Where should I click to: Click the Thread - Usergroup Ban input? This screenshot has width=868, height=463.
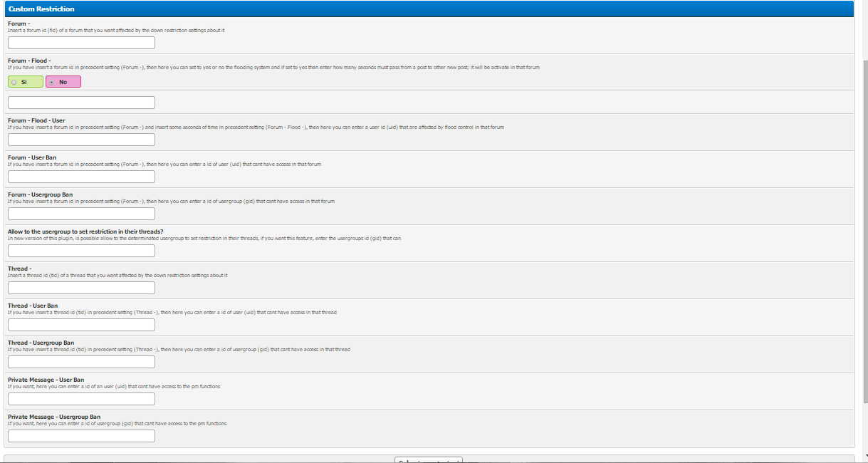[x=81, y=362]
